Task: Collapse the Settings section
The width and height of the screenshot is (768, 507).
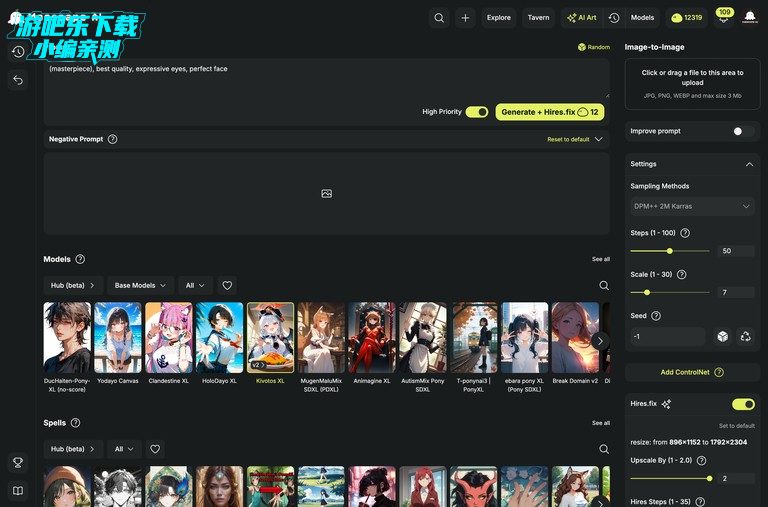Action: point(749,164)
